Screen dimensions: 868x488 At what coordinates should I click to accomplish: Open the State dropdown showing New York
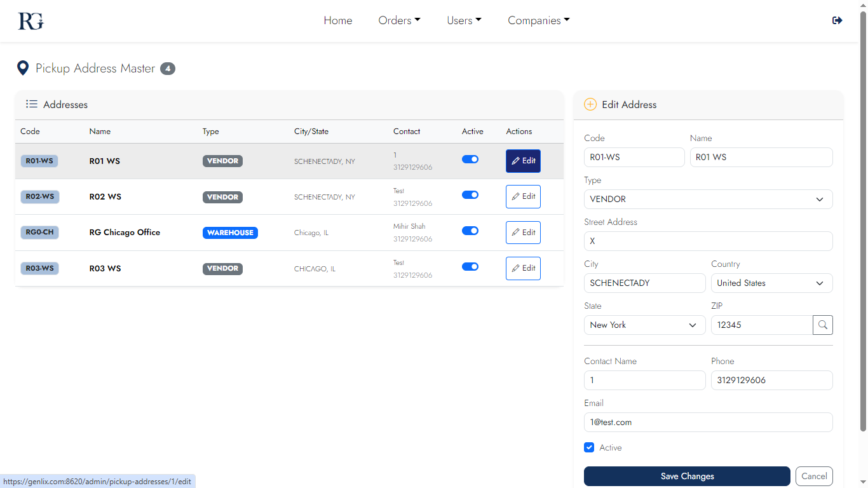(x=644, y=325)
